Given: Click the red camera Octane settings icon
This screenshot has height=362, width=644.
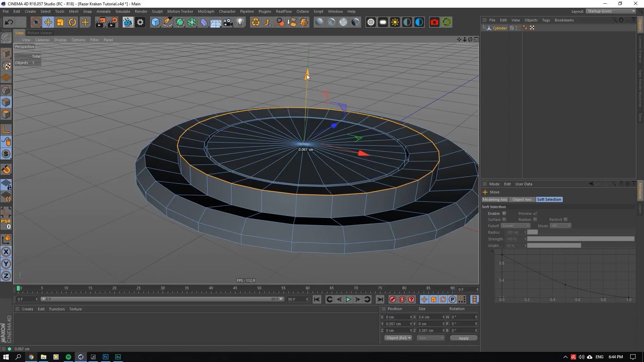Looking at the screenshot, I should point(434,22).
